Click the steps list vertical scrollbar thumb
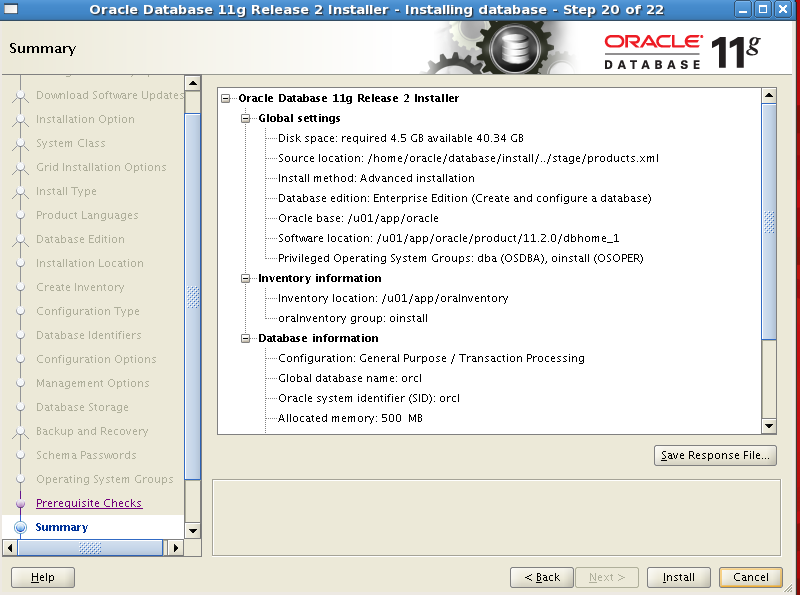800x595 pixels. click(x=193, y=297)
